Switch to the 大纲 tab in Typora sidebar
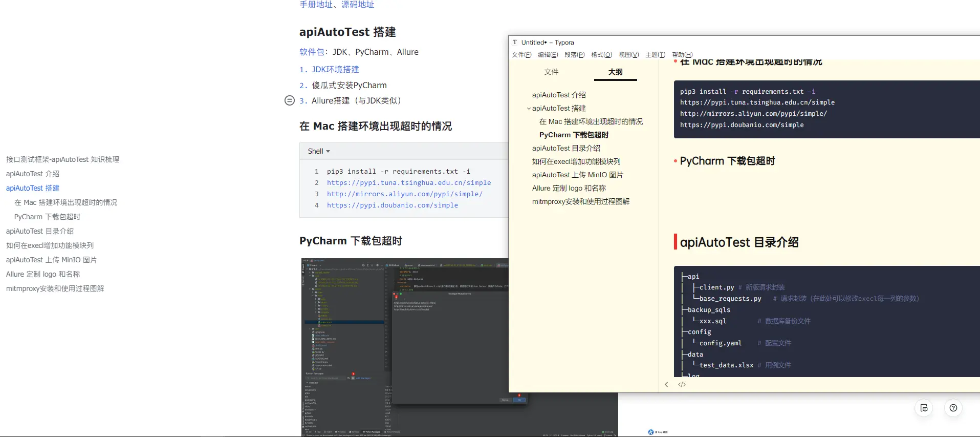This screenshot has width=980, height=437. tap(615, 72)
